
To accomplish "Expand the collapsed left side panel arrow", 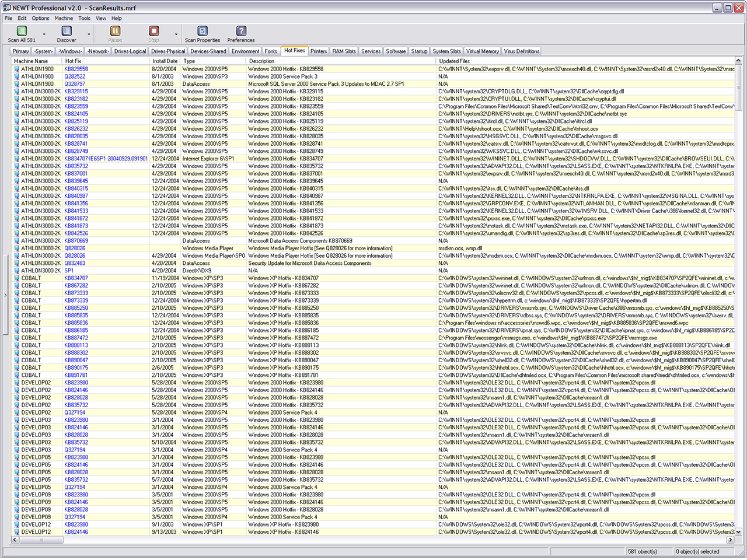I will click(5, 295).
